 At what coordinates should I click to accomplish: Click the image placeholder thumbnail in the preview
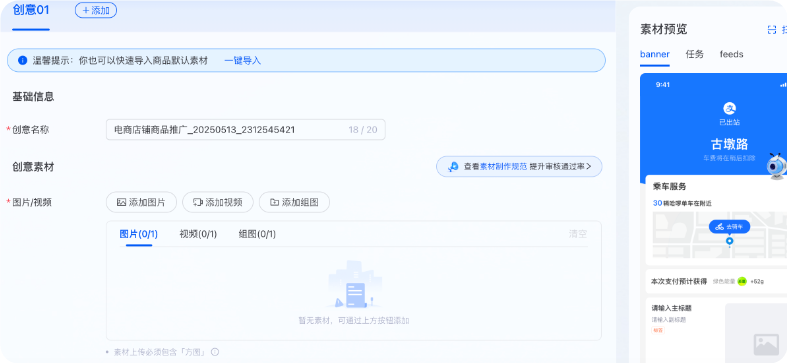[x=765, y=345]
